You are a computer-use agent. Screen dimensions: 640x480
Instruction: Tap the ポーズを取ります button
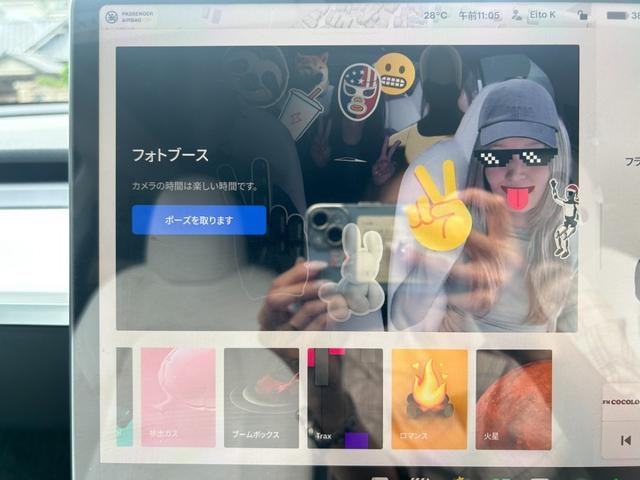click(199, 220)
